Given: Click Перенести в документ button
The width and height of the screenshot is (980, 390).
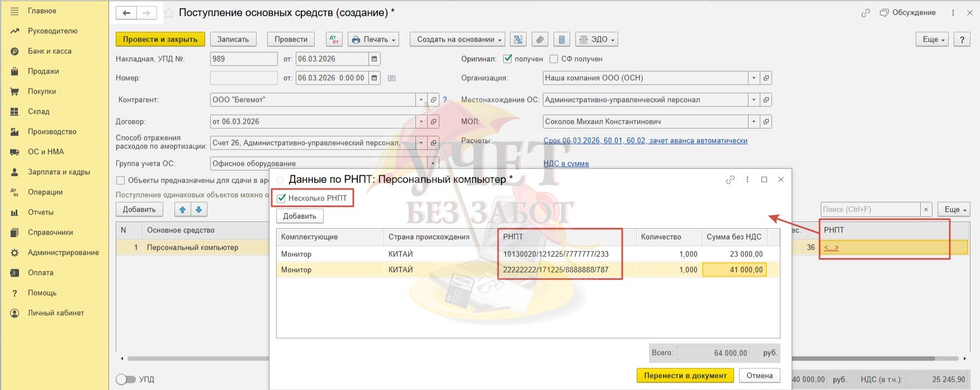Looking at the screenshot, I should coord(685,375).
